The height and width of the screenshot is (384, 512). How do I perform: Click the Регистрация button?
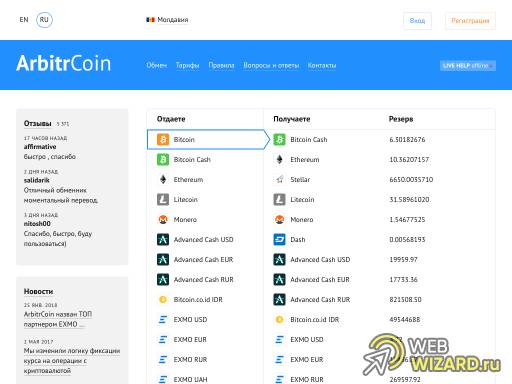470,21
